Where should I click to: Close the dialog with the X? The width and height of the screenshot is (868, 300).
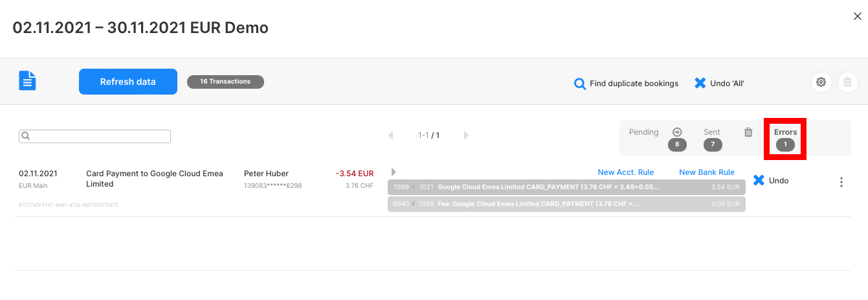click(857, 17)
